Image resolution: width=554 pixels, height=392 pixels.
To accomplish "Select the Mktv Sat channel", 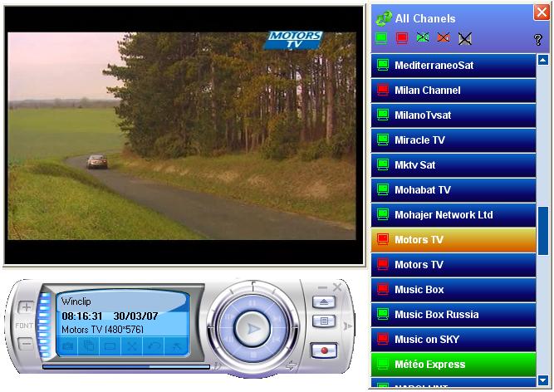I will 453,165.
